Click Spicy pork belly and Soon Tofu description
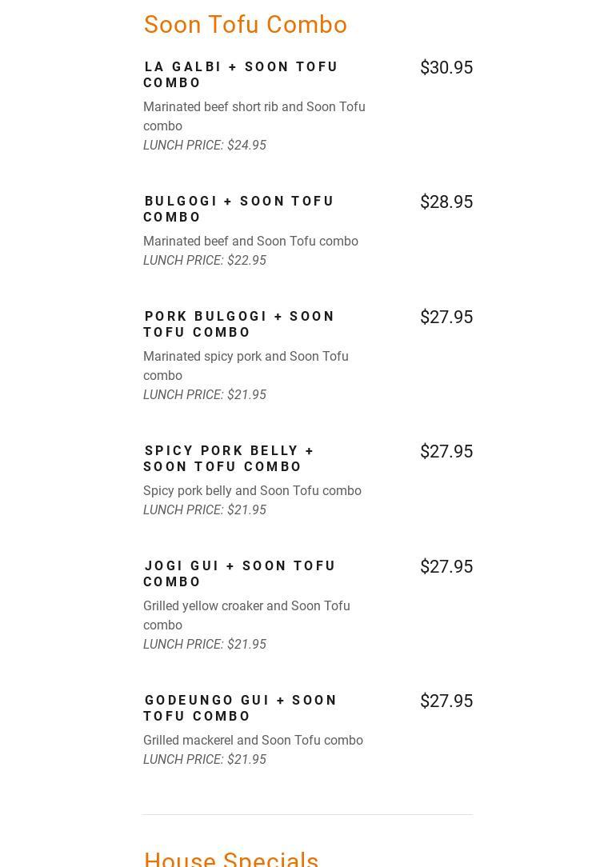The image size is (616, 867). click(252, 491)
